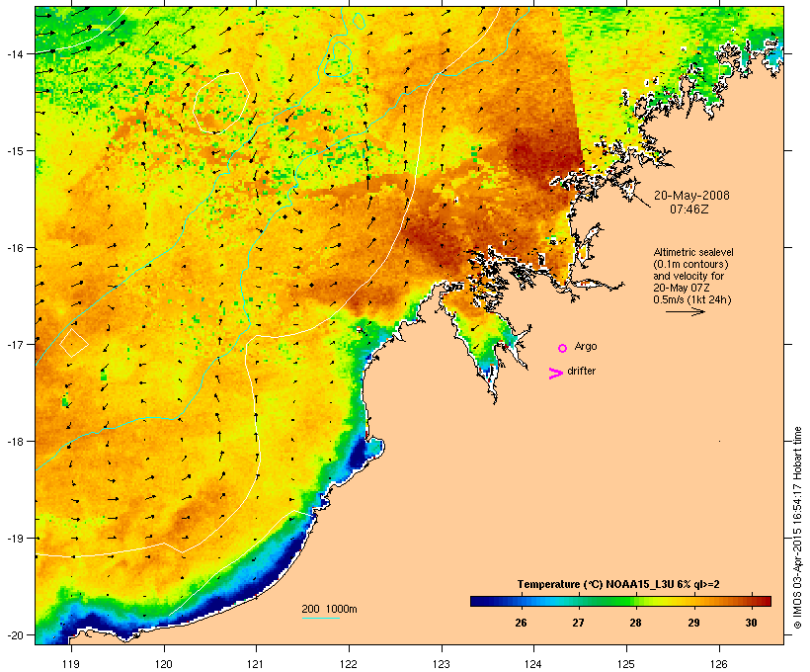Image resolution: width=810 pixels, height=672 pixels.
Task: Click the Altimetric sealevel caption line
Action: click(693, 252)
